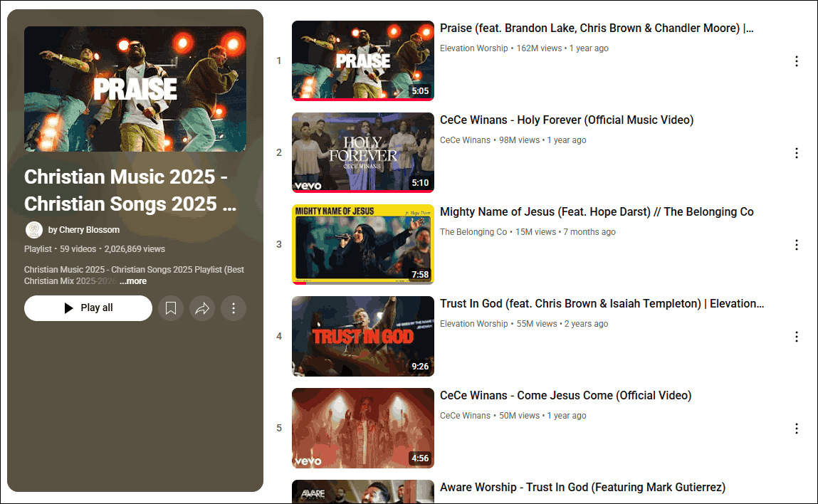Image resolution: width=818 pixels, height=504 pixels.
Task: Save the playlist with the bookmark icon
Action: point(171,308)
